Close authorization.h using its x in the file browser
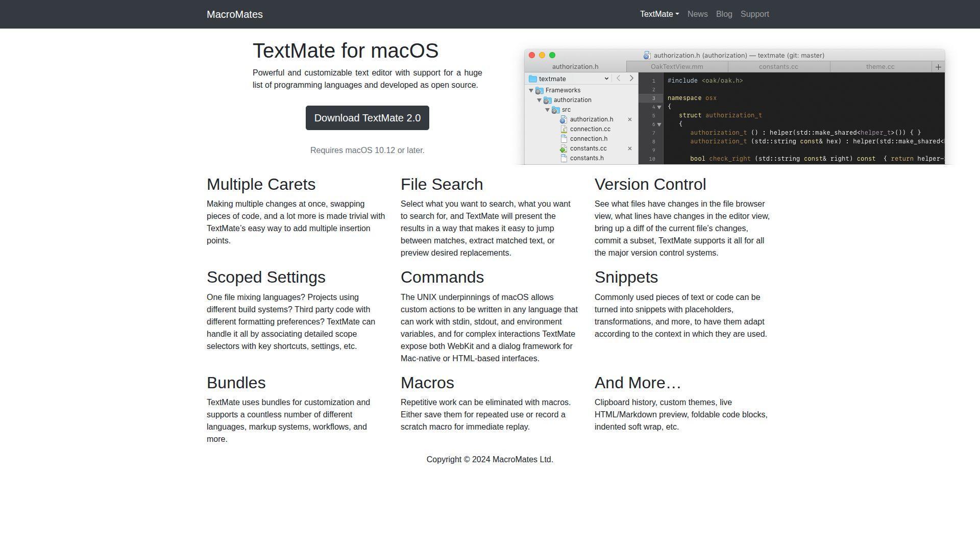The image size is (980, 551). click(630, 119)
